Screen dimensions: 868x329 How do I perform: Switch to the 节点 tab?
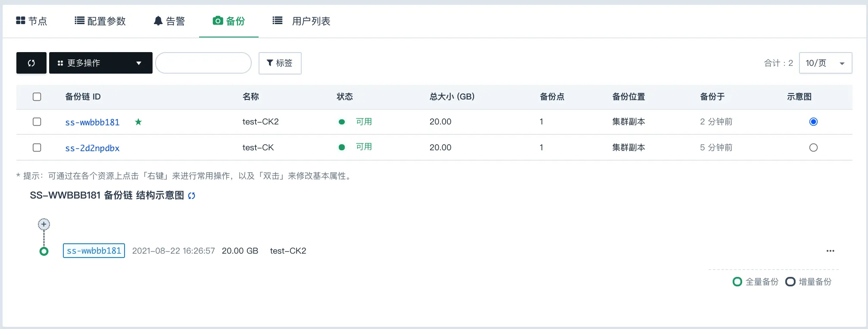(31, 21)
